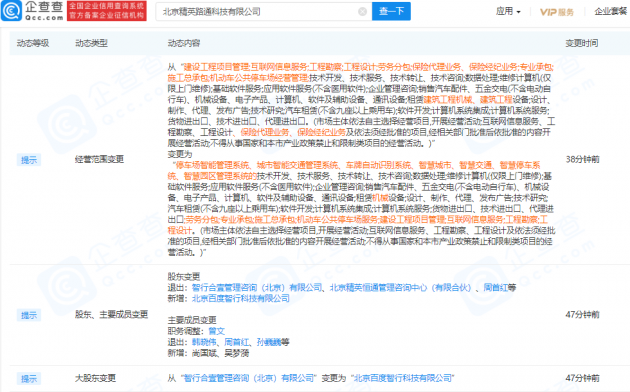Click the 查一下 search button

[x=391, y=11]
